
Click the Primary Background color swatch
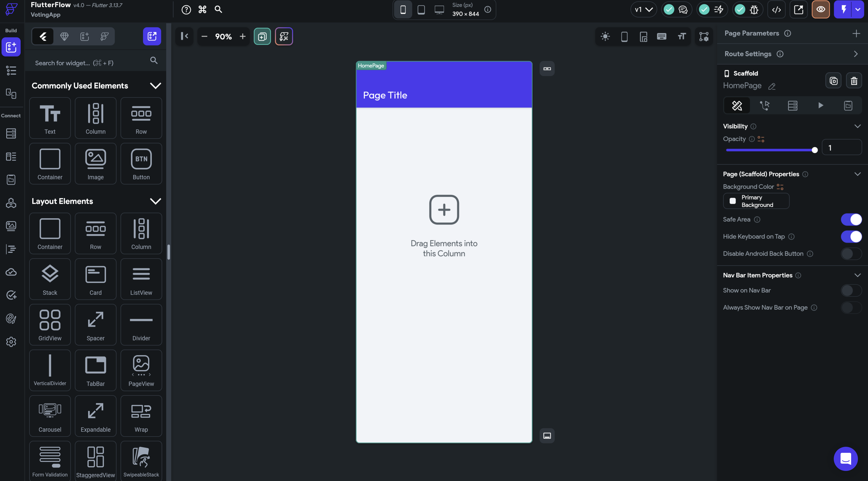coord(733,200)
